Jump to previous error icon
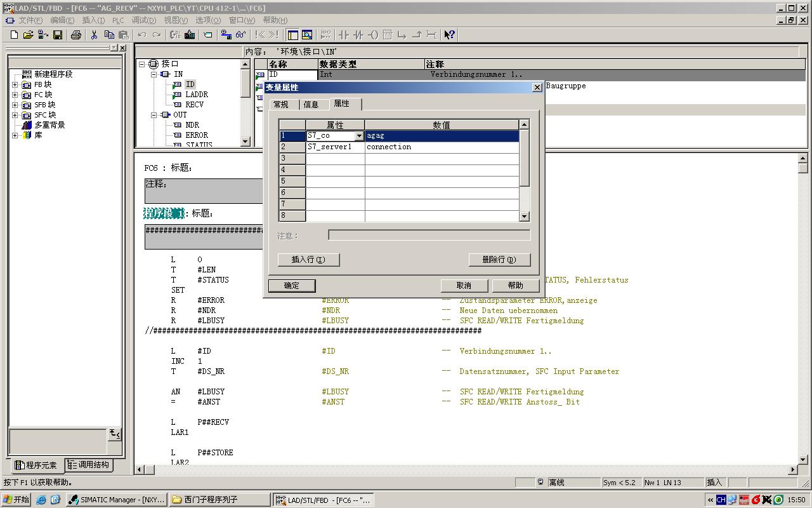812x508 pixels. click(x=259, y=35)
